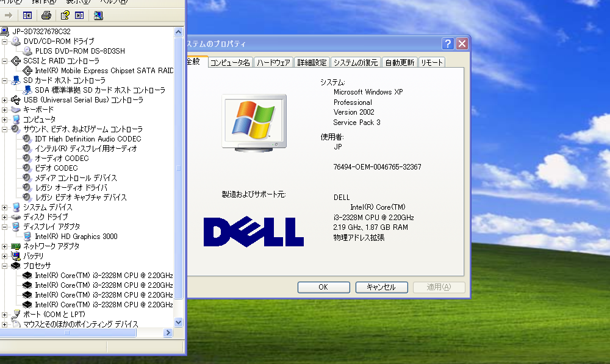Switch to the 自動更新 tab
Screen dimensions: 610x364
(400, 63)
